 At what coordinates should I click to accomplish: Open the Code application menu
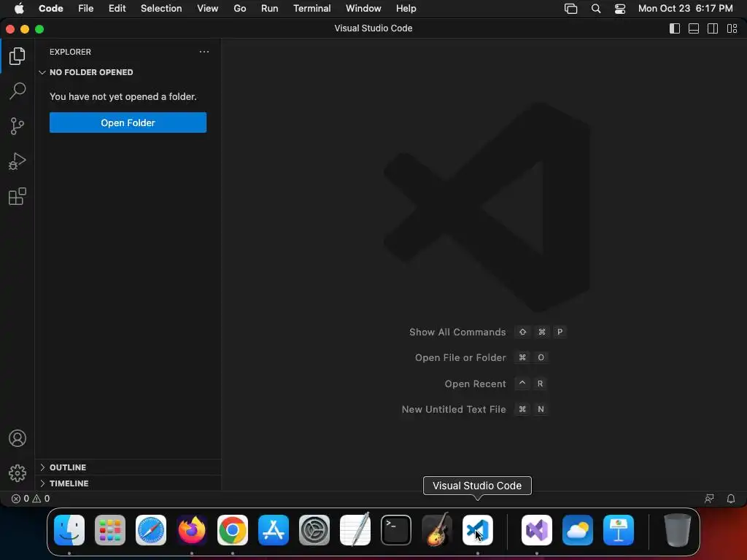point(50,9)
